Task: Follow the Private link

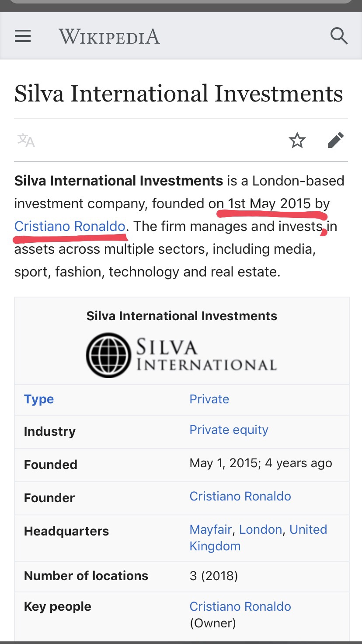Action: tap(209, 399)
